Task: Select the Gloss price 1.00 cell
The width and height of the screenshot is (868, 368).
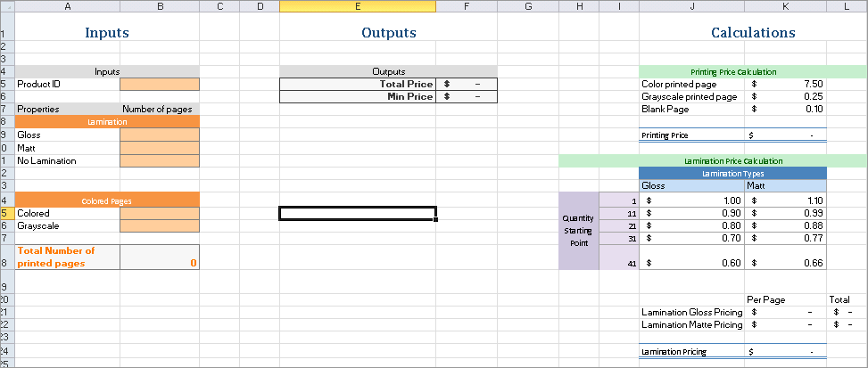Action: pyautogui.click(x=692, y=200)
